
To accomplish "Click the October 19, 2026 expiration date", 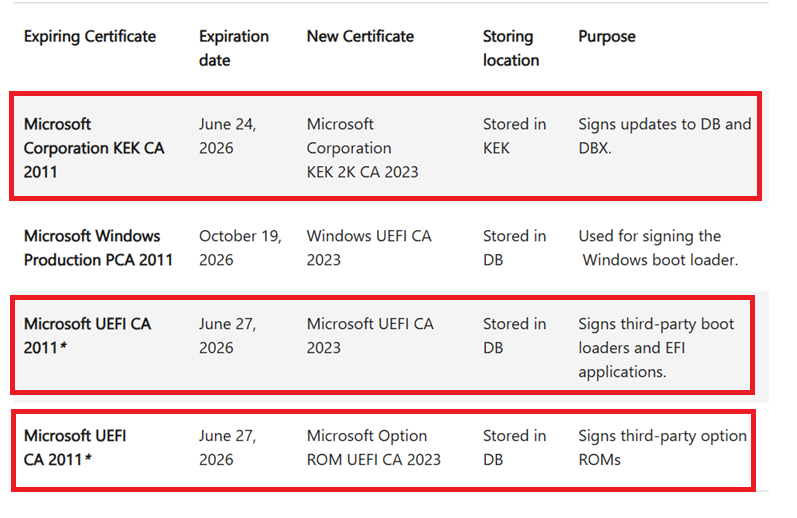I will coord(240,248).
